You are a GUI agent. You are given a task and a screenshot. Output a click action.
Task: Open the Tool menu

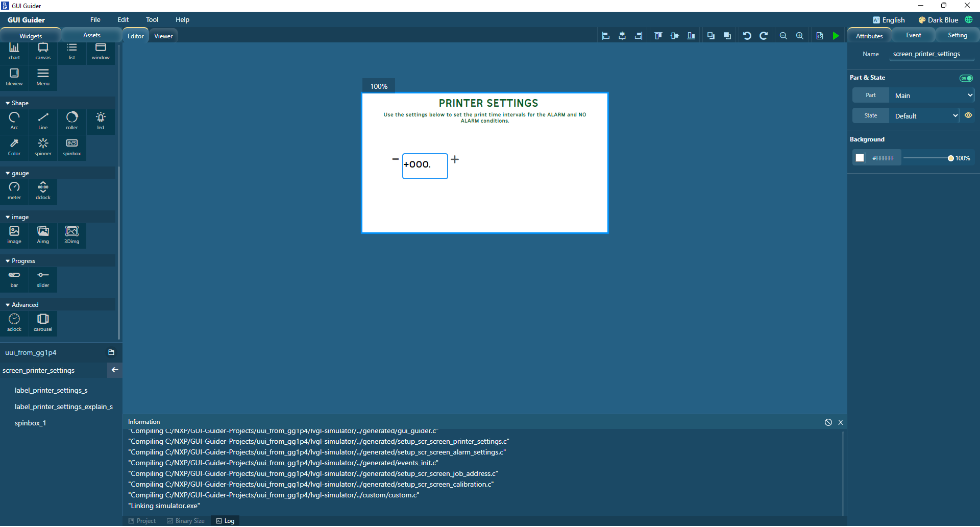pos(152,20)
